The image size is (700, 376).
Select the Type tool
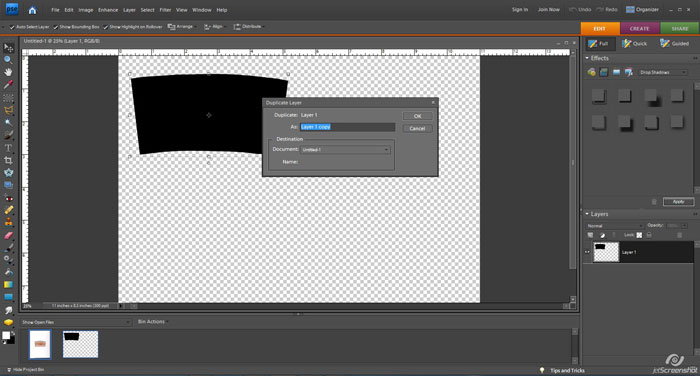[8, 147]
